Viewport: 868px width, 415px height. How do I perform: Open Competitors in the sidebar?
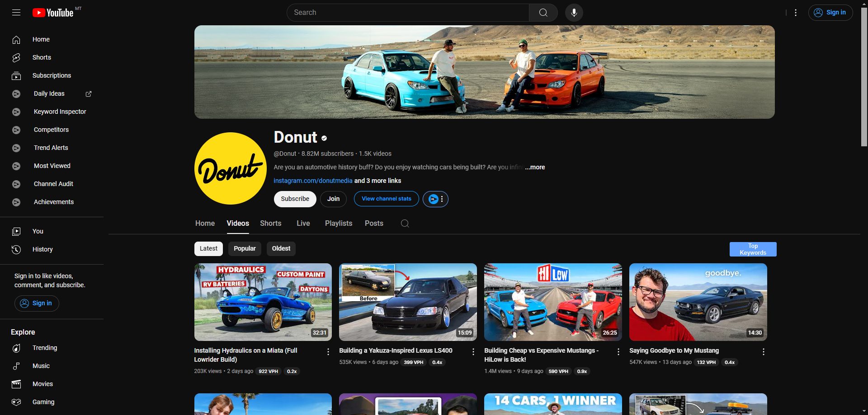point(52,130)
